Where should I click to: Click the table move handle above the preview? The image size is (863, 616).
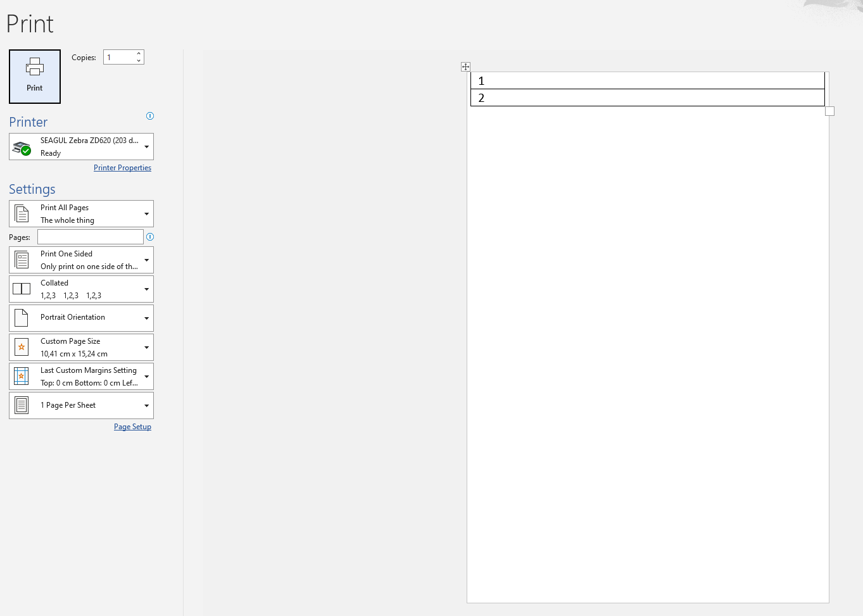click(x=465, y=66)
